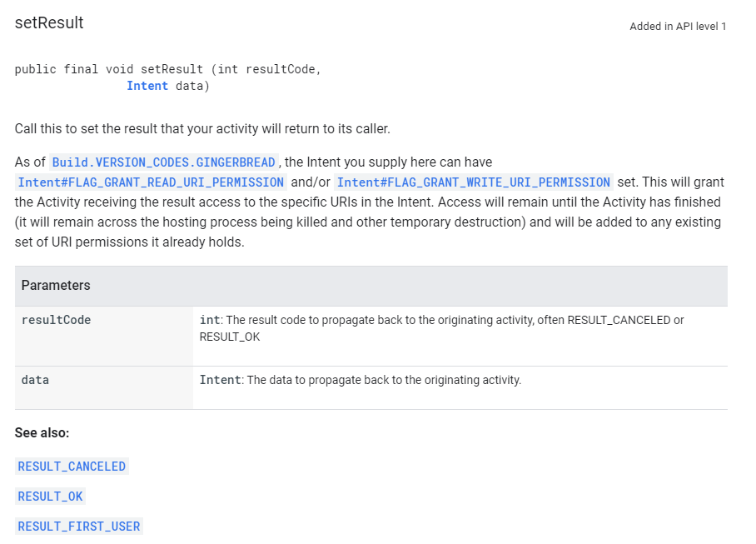This screenshot has height=544, width=756.
Task: Open the RESULT_FIRST_USER see-also link
Action: pyautogui.click(x=79, y=527)
